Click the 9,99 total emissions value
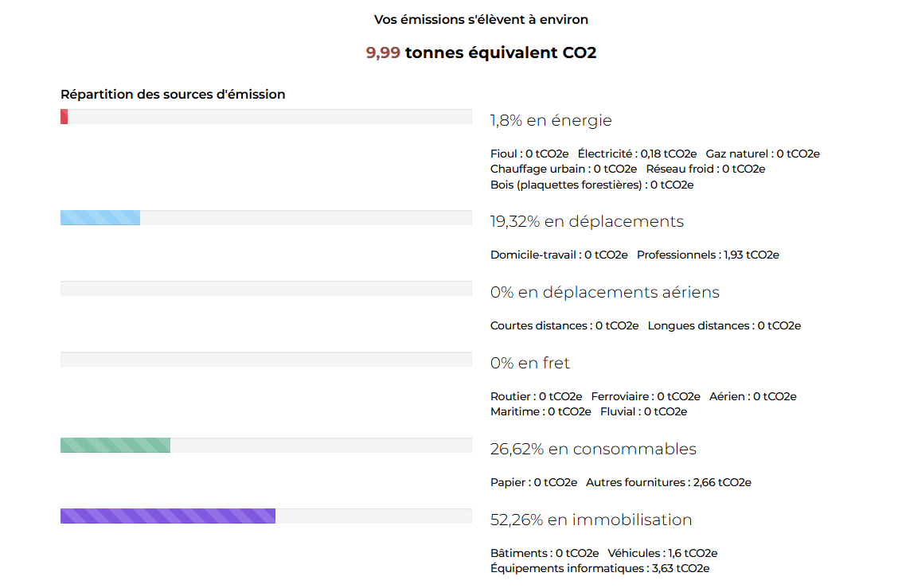Viewport: 898px width, 588px height. (x=383, y=53)
